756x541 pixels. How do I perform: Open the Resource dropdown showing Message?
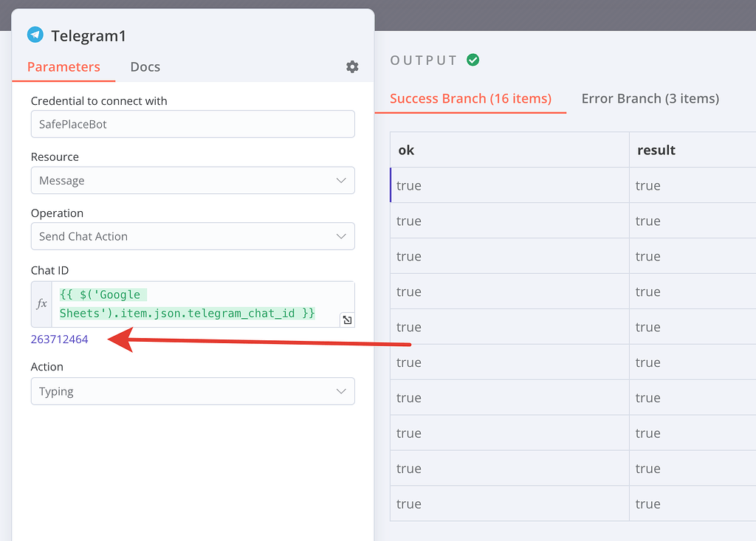193,180
